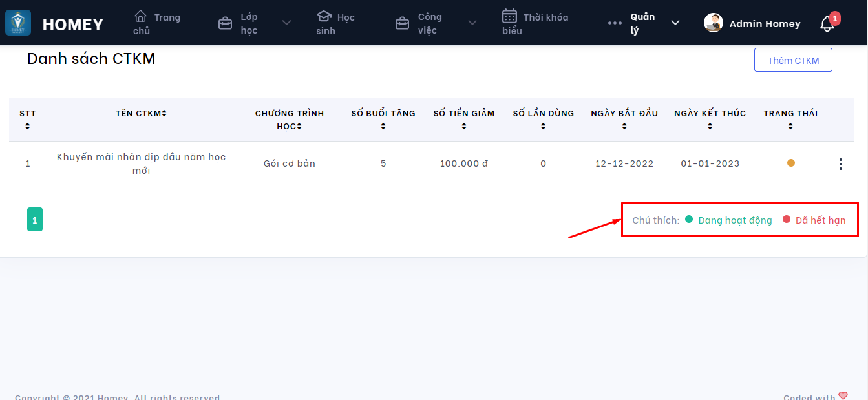Click the orange status dot in row 1
868x400 pixels.
tap(790, 163)
